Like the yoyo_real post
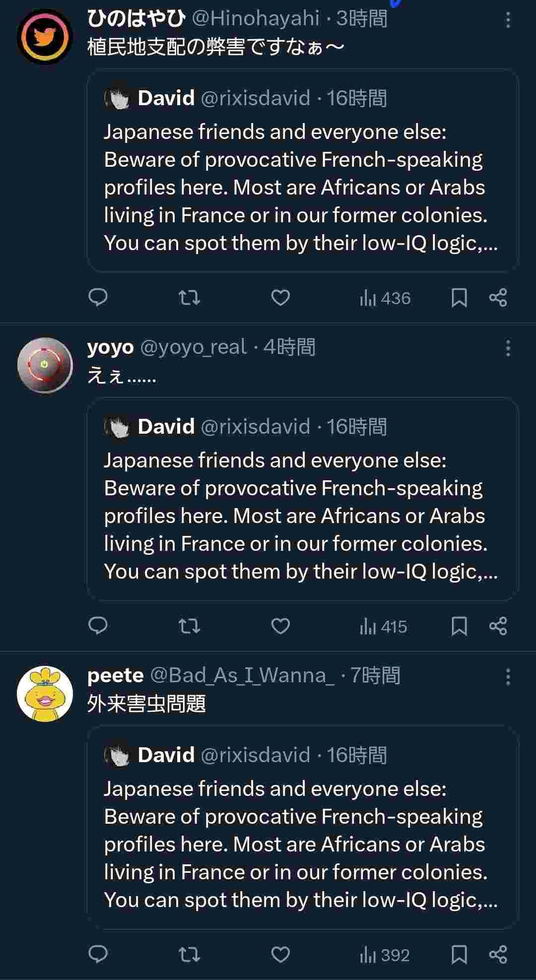Image resolution: width=536 pixels, height=980 pixels. (x=280, y=626)
